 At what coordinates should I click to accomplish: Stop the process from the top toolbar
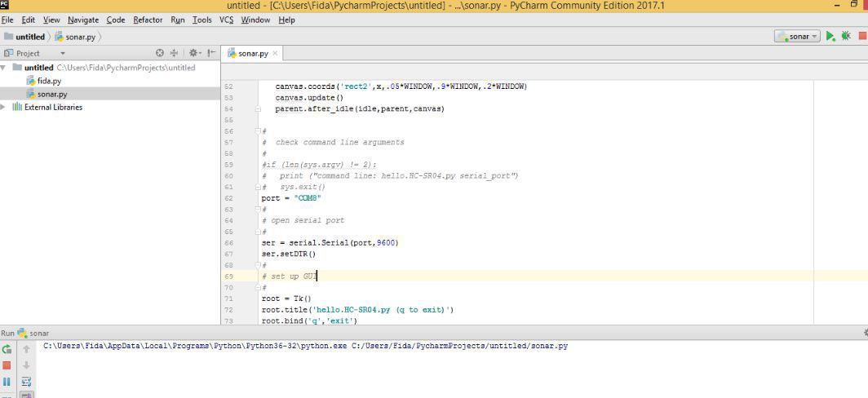[862, 36]
